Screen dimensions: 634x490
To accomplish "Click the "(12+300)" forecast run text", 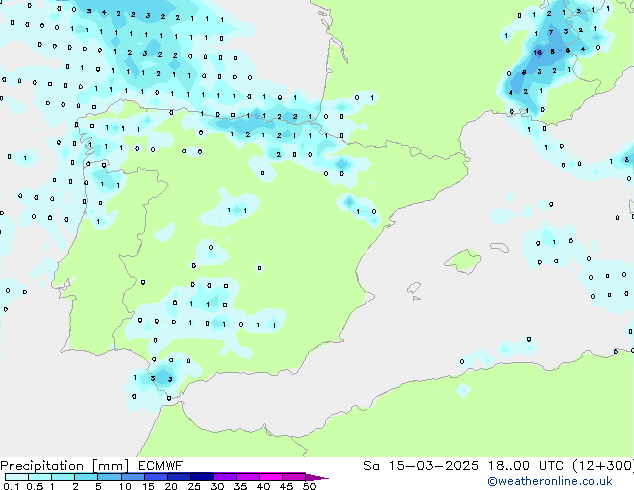I will click(603, 466).
